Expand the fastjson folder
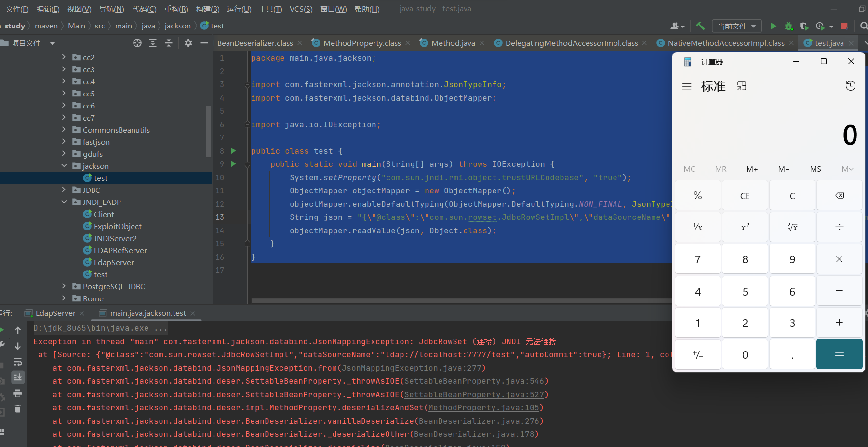 coord(64,141)
